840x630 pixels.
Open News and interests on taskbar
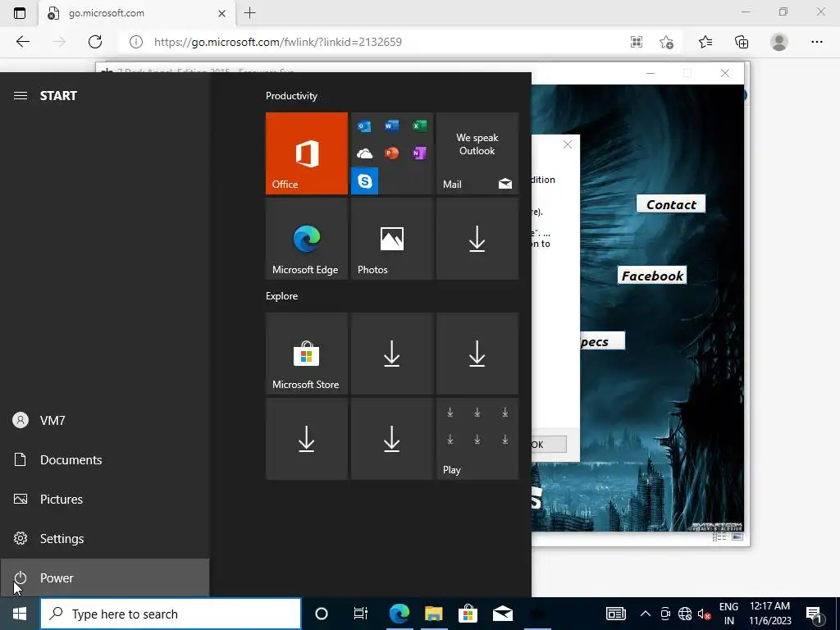pyautogui.click(x=615, y=614)
